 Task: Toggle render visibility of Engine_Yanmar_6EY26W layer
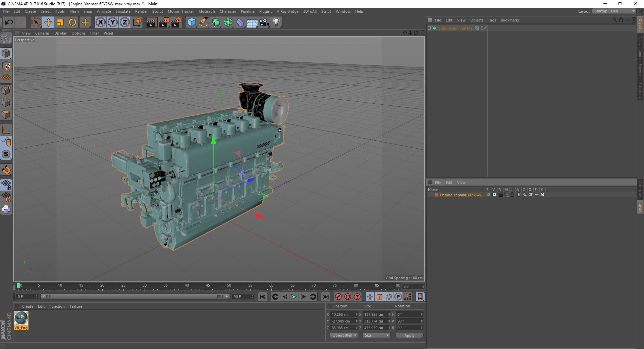click(x=500, y=195)
